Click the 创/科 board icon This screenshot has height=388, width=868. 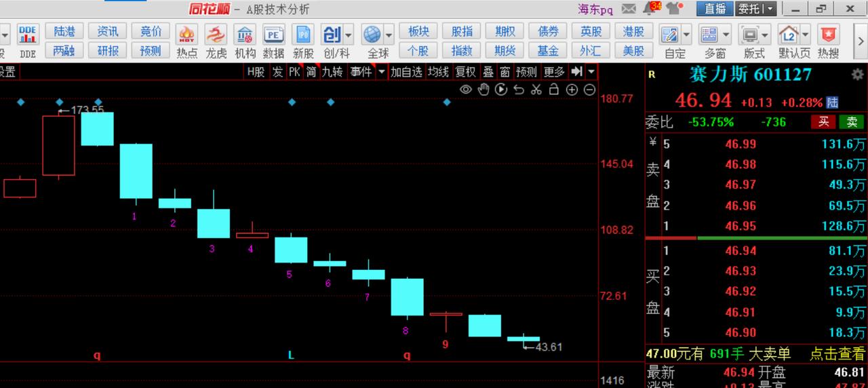[332, 35]
